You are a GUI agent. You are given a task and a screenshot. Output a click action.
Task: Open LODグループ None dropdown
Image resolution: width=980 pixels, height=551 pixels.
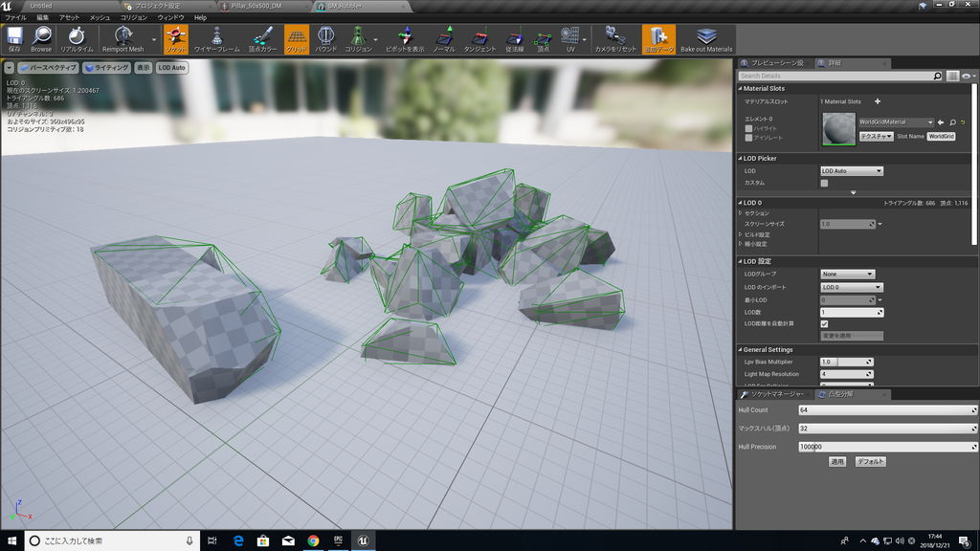[848, 274]
